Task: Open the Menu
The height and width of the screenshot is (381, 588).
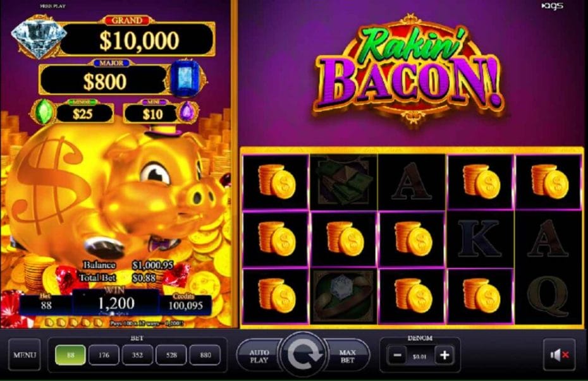Action: click(x=25, y=354)
